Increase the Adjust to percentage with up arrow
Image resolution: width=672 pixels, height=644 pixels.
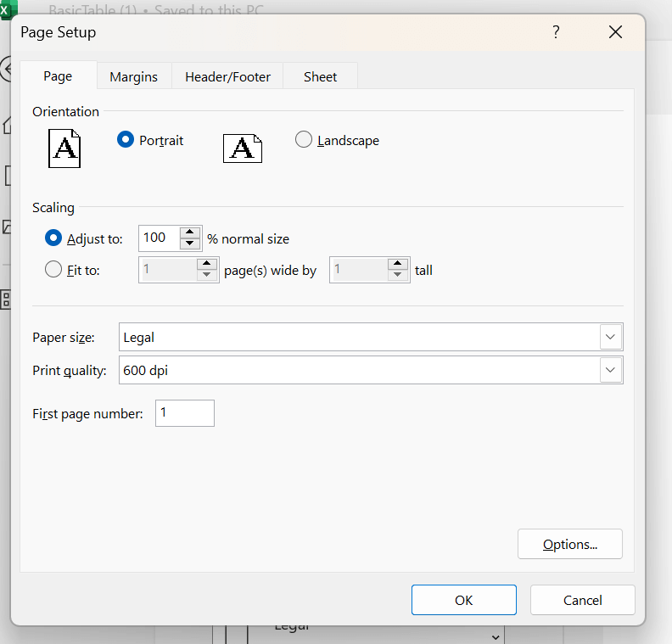click(190, 232)
